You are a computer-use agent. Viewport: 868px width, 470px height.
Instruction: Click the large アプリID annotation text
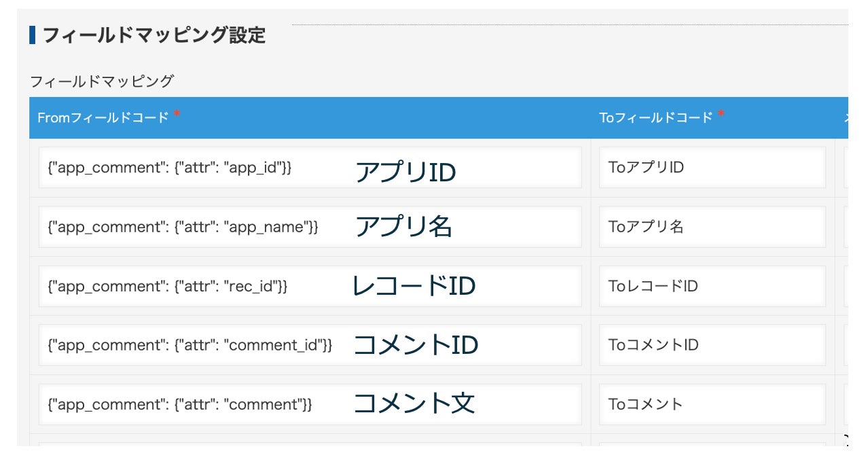click(x=405, y=173)
